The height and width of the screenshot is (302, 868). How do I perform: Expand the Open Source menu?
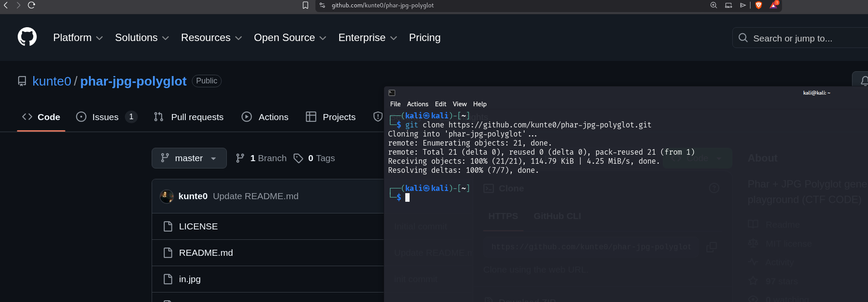[289, 38]
